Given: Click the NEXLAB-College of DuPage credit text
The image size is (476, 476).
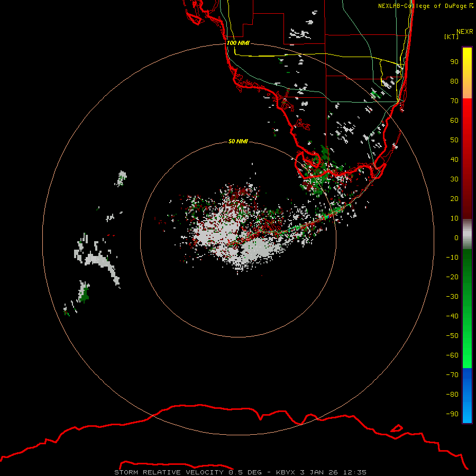Looking at the screenshot, I should coord(425,6).
